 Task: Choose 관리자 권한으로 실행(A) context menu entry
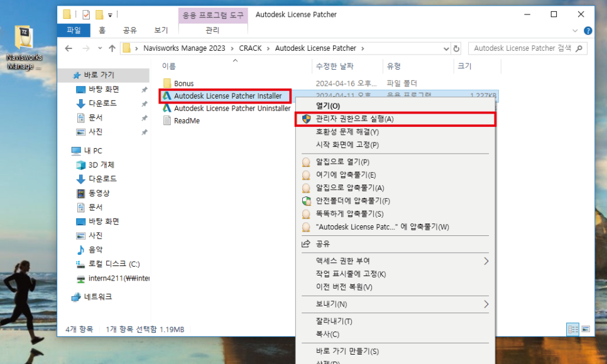coord(395,119)
